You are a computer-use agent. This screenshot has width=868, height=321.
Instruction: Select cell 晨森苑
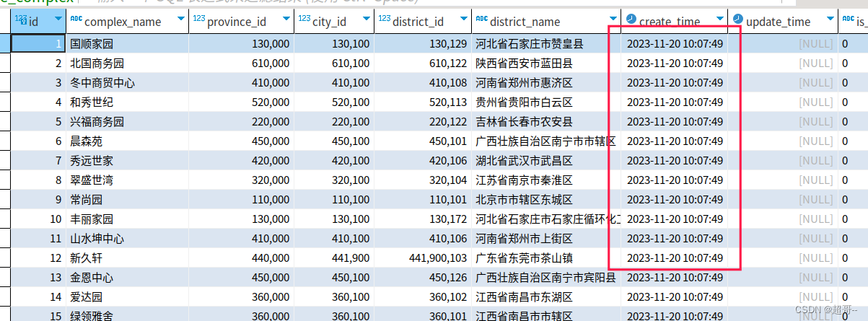pyautogui.click(x=127, y=141)
